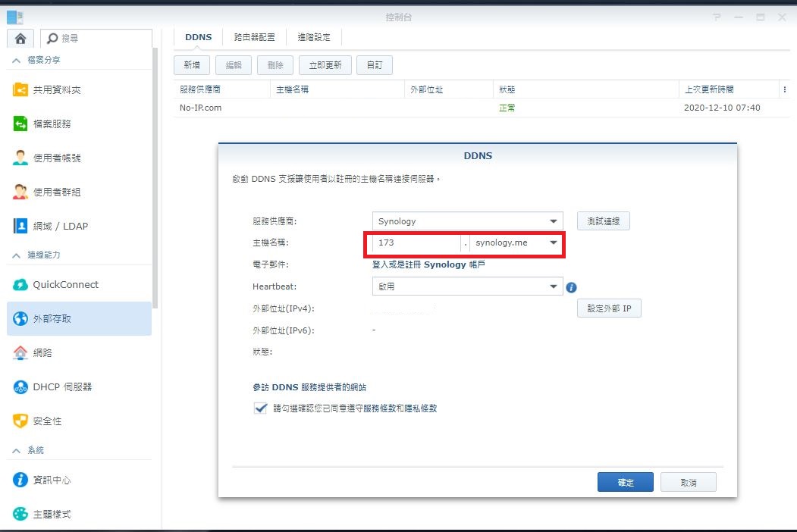Click the sidebar vertical scrollbar
This screenshot has height=532, width=797.
tap(155, 178)
